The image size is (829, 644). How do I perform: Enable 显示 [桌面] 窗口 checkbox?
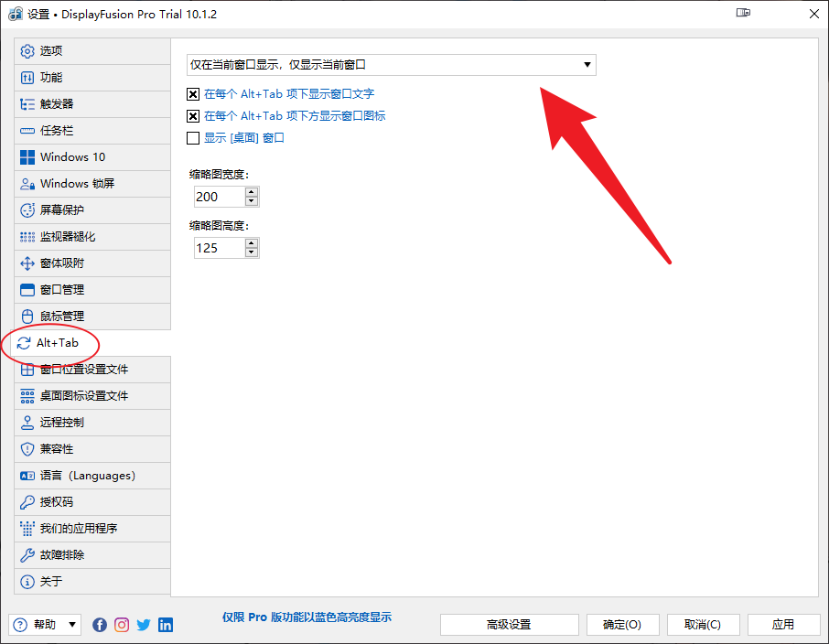click(193, 138)
